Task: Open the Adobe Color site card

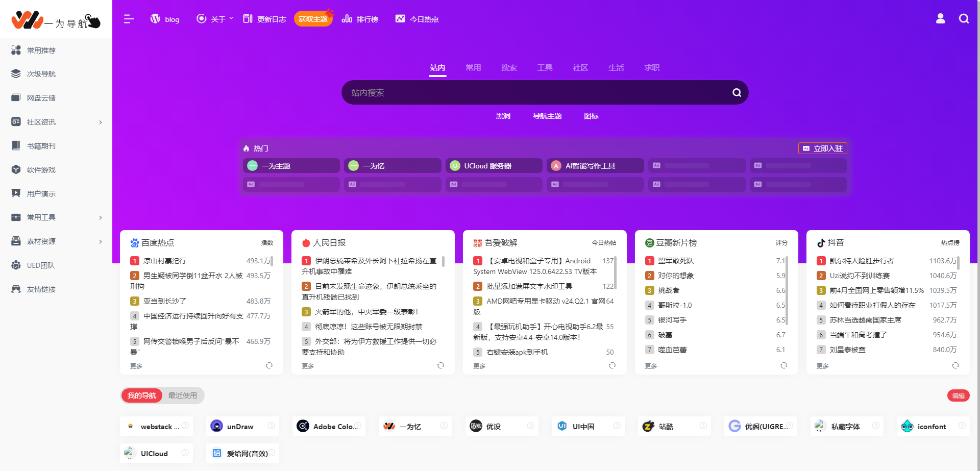Action: 329,426
